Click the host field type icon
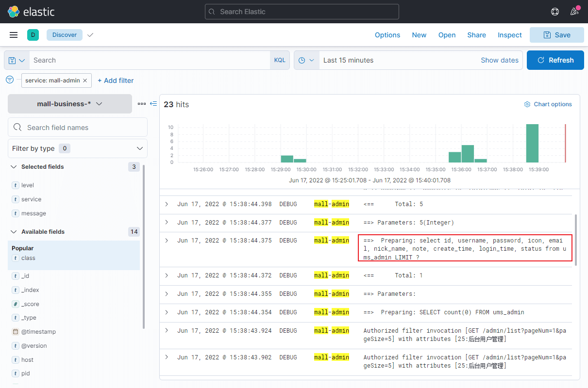This screenshot has height=388, width=588. click(16, 360)
